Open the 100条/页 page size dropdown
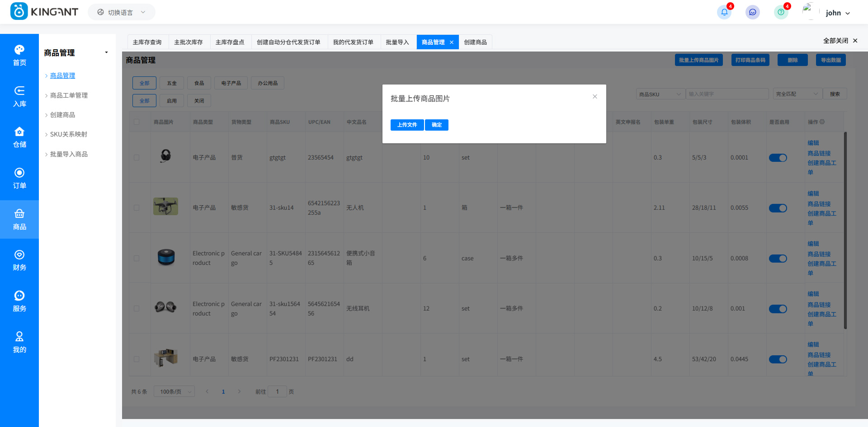868x427 pixels. point(174,392)
